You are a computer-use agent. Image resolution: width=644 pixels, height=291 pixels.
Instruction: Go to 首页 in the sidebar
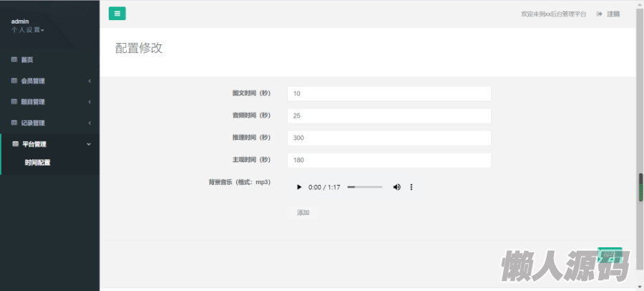(27, 59)
